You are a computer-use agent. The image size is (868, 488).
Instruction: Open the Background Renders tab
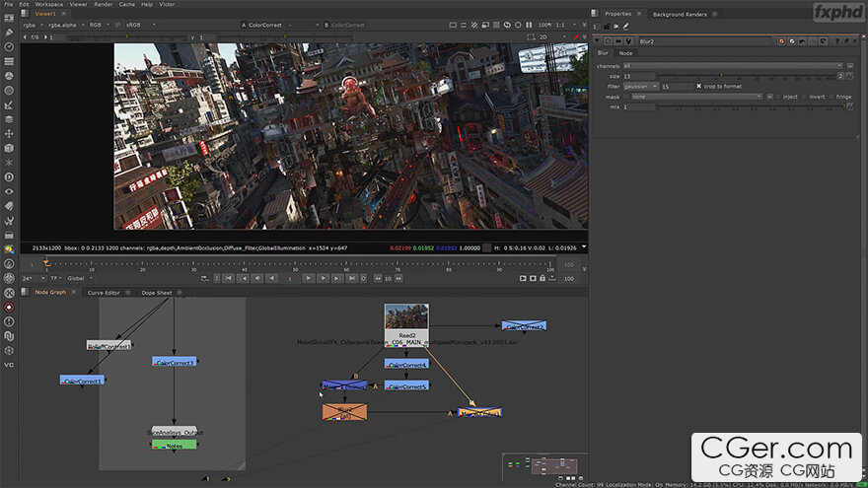point(680,15)
